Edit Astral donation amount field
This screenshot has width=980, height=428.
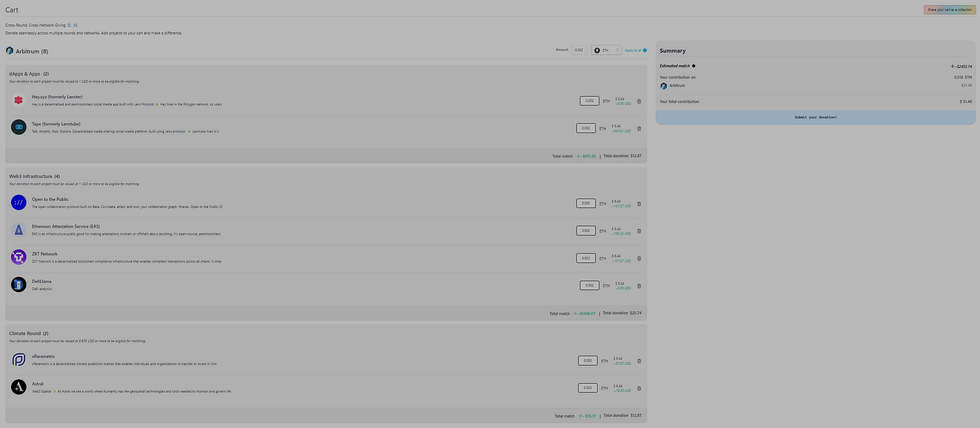587,388
